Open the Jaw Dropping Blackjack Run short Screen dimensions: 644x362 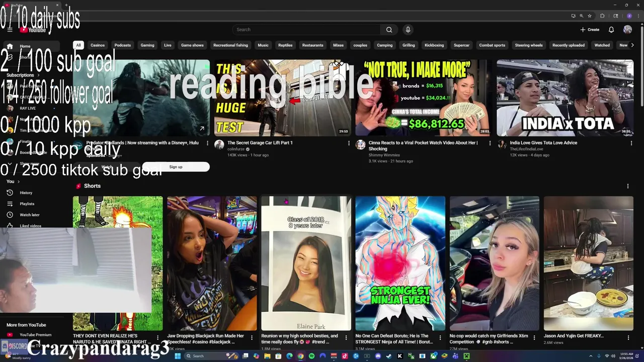(x=212, y=263)
